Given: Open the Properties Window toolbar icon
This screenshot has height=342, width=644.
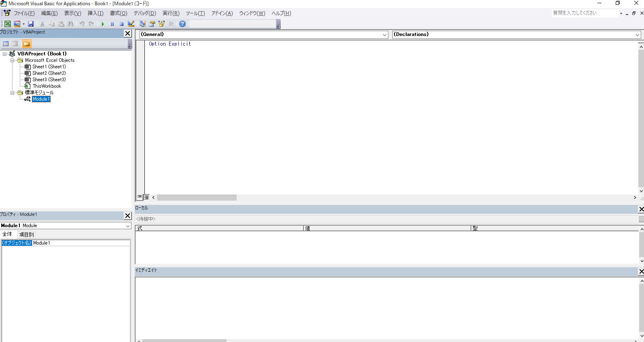Looking at the screenshot, I should [152, 24].
